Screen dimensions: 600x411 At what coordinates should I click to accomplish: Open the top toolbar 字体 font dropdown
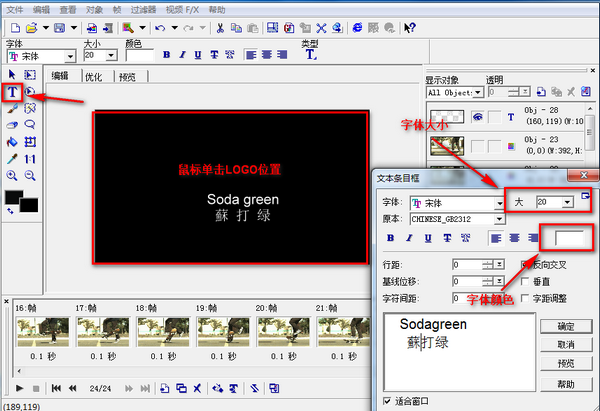70,57
